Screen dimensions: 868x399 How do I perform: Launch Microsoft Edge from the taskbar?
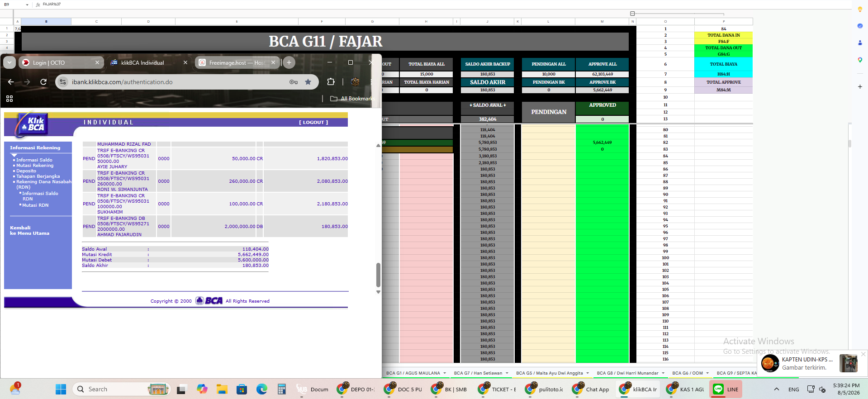point(261,389)
